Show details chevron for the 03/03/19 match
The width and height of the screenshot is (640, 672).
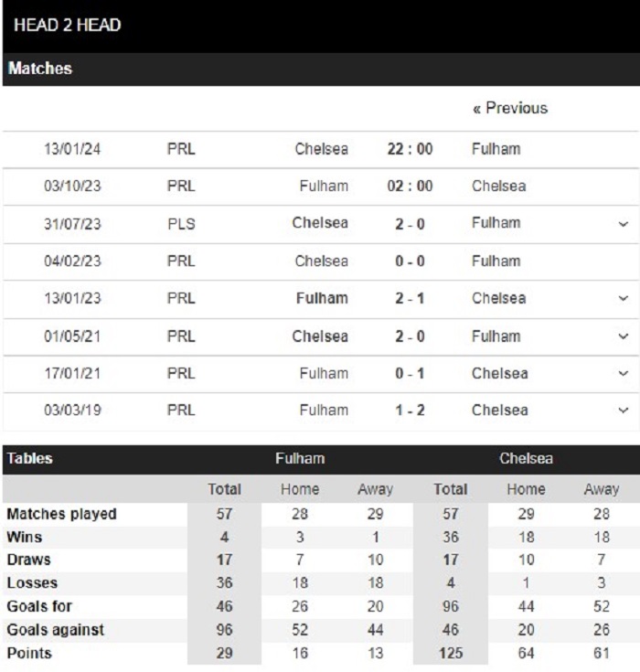click(x=623, y=411)
